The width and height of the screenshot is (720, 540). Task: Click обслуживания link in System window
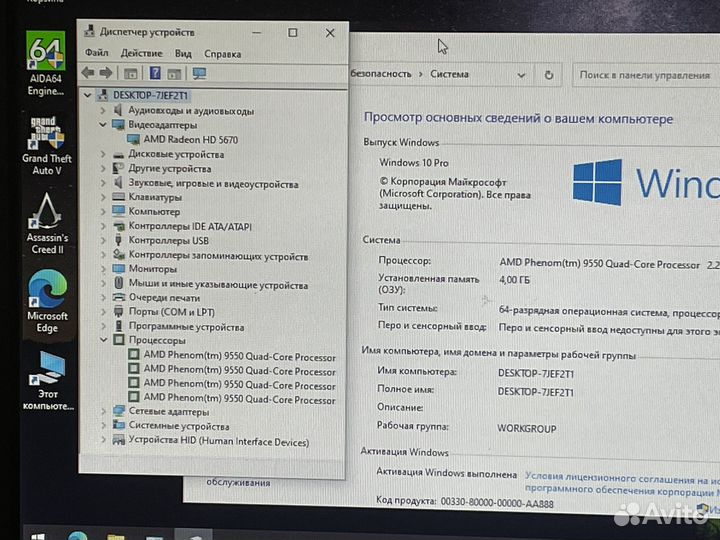(238, 483)
